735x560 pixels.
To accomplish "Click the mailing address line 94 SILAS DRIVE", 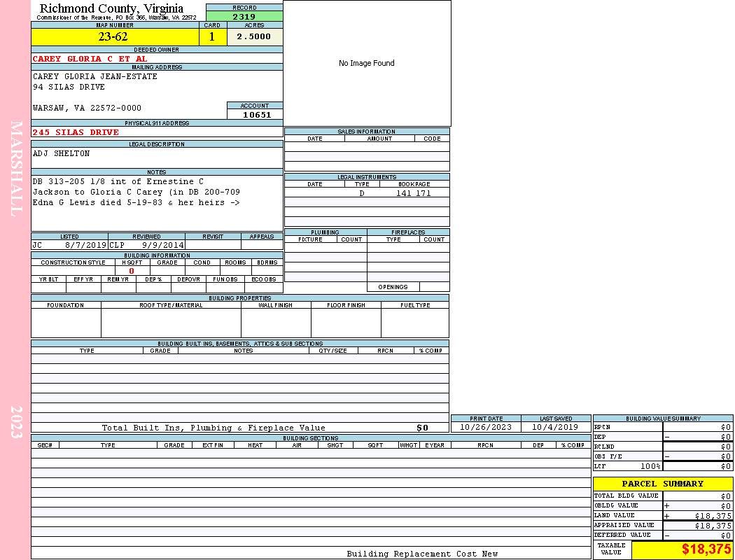I will pos(69,87).
